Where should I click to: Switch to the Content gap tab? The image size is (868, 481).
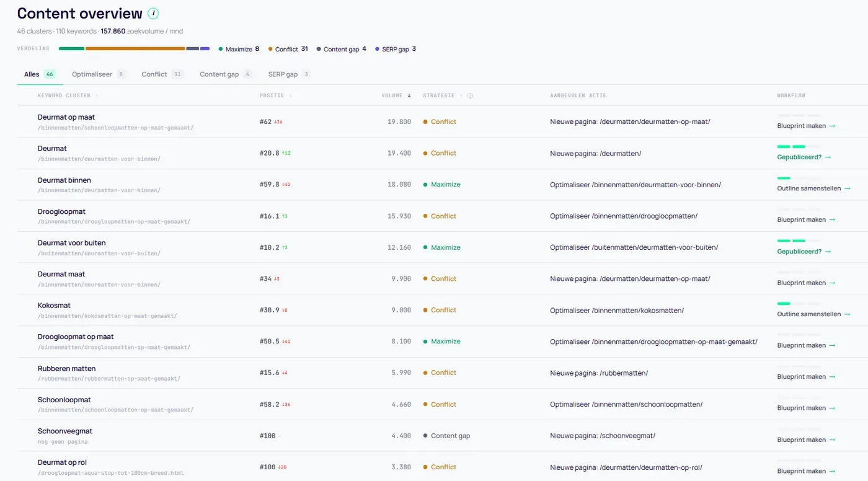pos(226,74)
